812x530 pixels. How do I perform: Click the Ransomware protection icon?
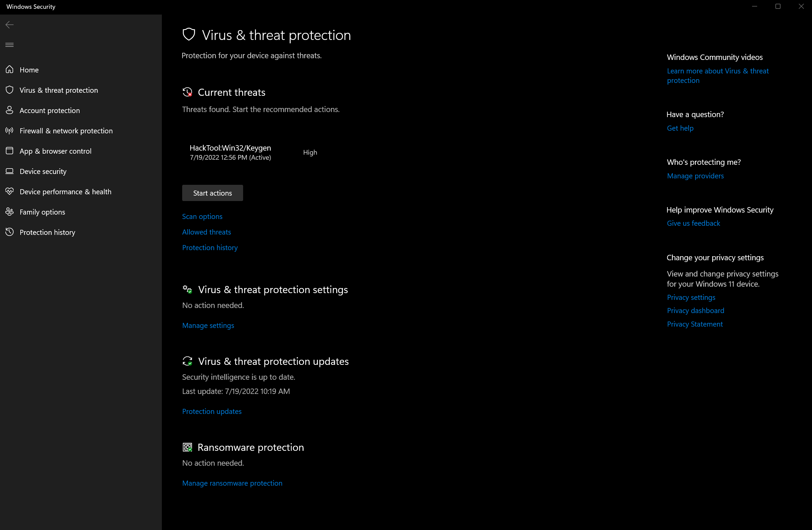187,447
